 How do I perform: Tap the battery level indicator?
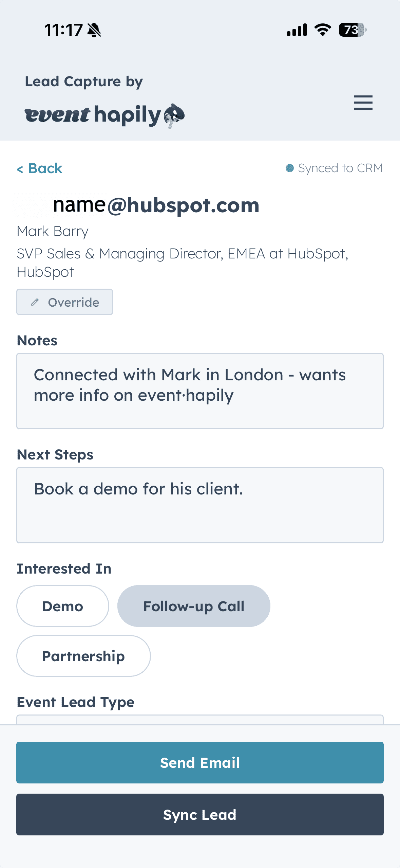[352, 30]
